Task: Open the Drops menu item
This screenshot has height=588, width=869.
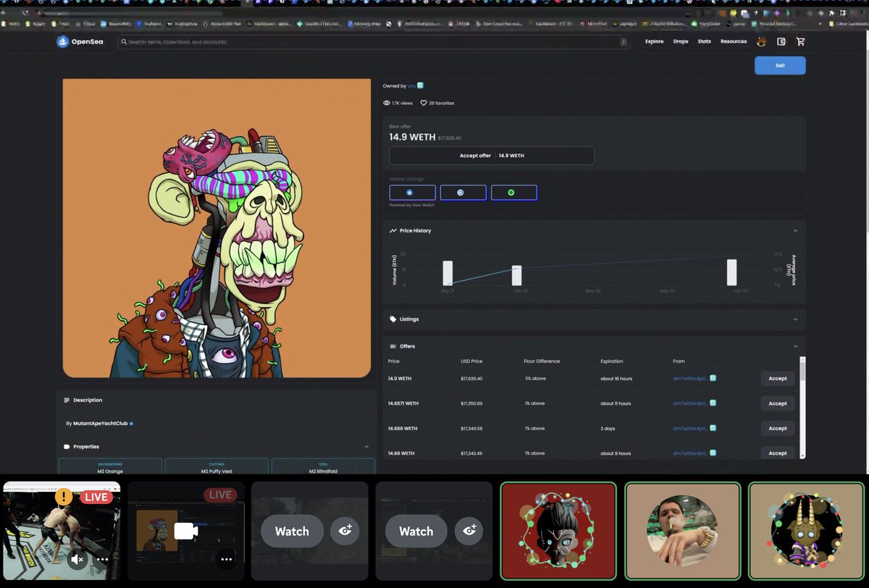Action: coord(681,42)
